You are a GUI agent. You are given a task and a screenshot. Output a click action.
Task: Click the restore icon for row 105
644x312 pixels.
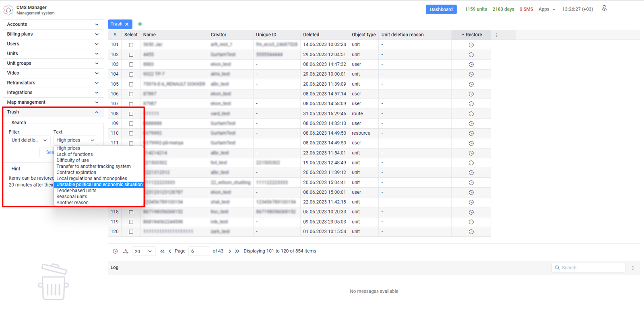471,84
